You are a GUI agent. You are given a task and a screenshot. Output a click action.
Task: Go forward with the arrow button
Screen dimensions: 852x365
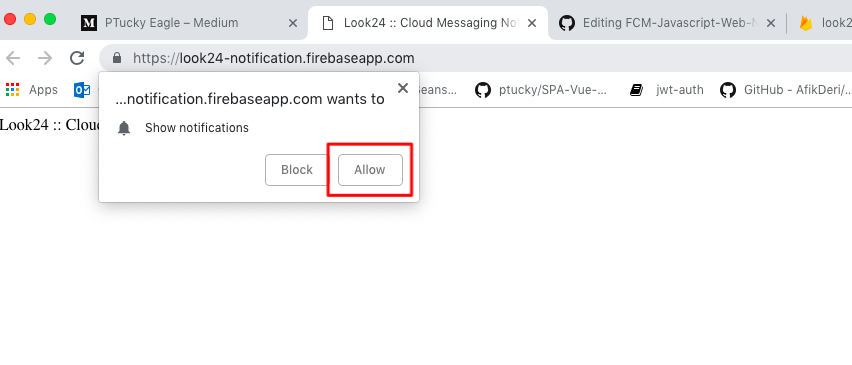pyautogui.click(x=45, y=58)
